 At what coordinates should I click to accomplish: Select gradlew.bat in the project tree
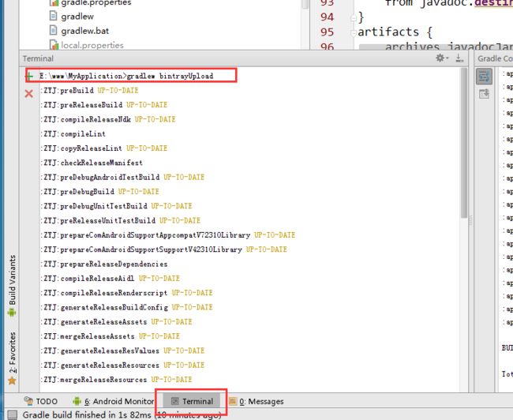tap(79, 31)
